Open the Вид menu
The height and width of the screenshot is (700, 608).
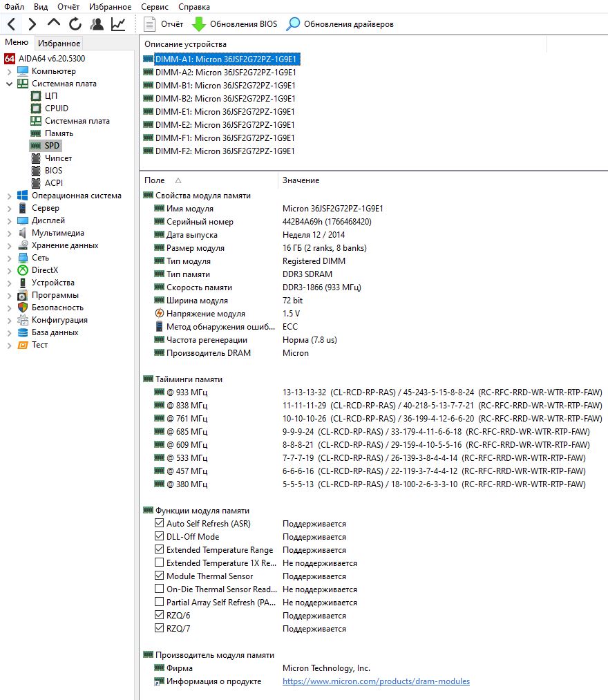pos(41,7)
